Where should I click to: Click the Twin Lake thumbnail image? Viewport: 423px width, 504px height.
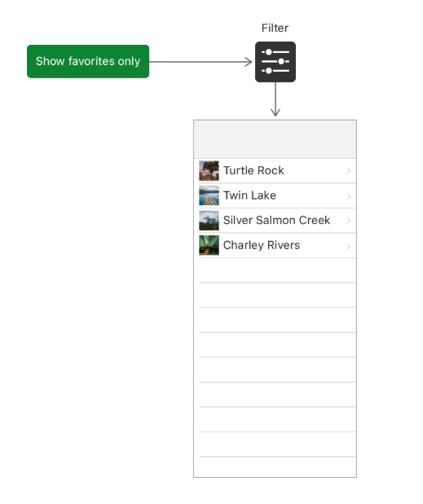209,195
